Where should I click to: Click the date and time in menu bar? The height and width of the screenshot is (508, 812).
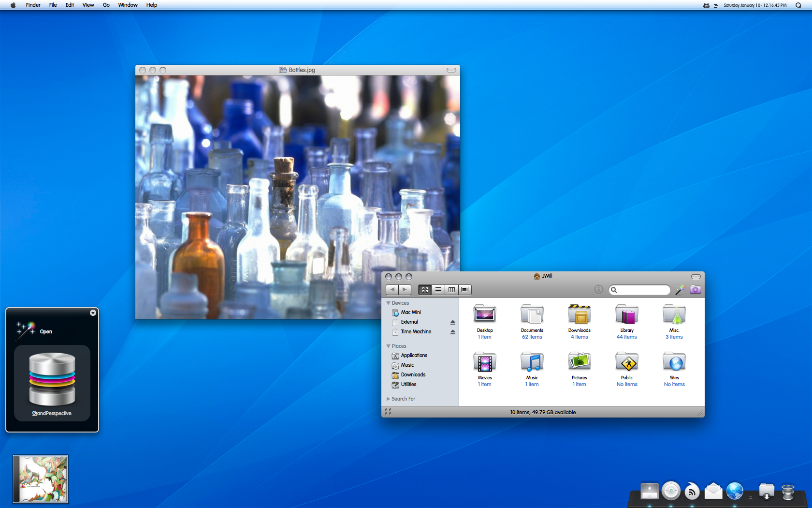pos(755,5)
